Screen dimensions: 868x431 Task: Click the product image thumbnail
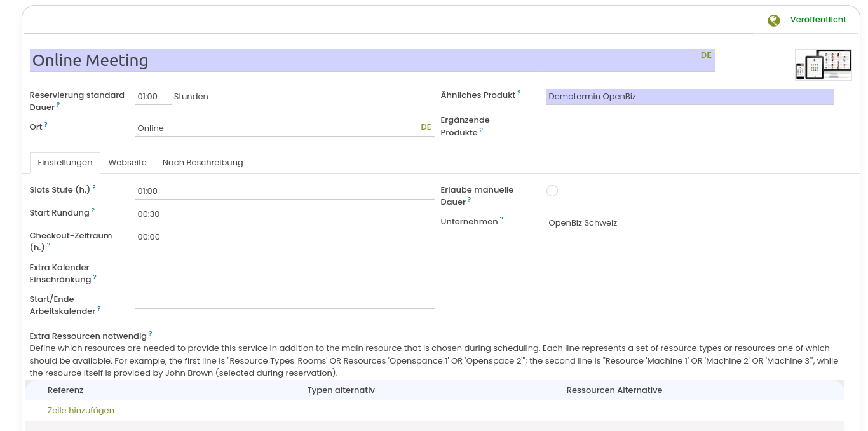tap(823, 64)
